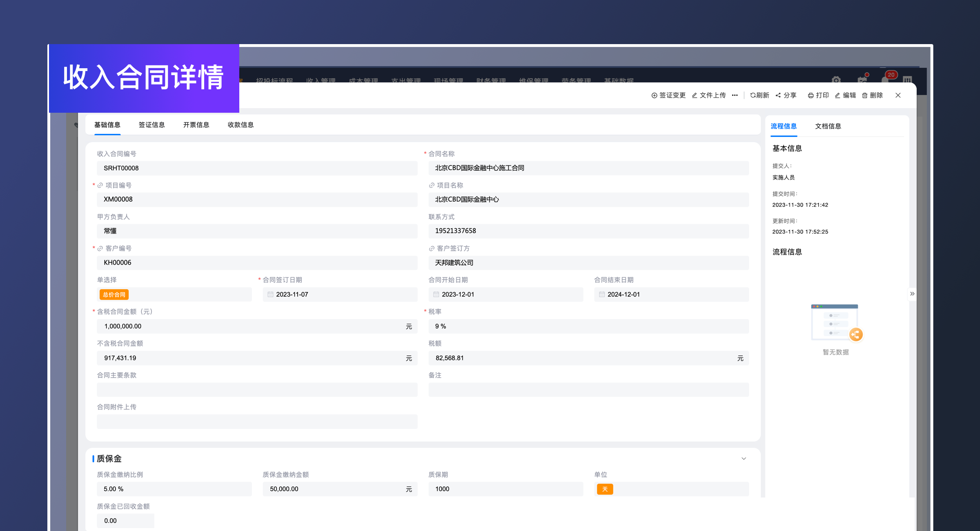Open notifications with the 20 badge
980x531 pixels.
tap(886, 79)
